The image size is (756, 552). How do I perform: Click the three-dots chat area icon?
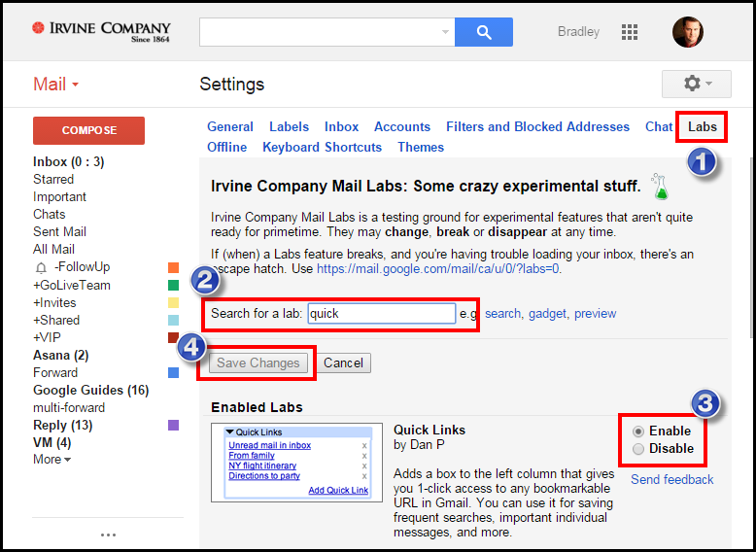point(108,535)
